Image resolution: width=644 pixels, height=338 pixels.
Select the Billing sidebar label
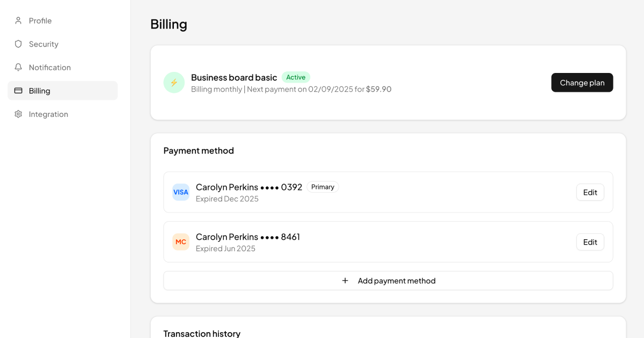click(40, 91)
